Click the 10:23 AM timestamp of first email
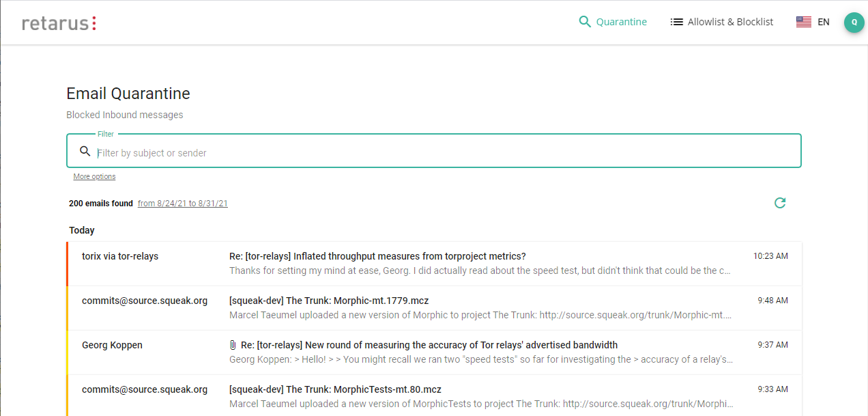This screenshot has width=868, height=416. (770, 256)
